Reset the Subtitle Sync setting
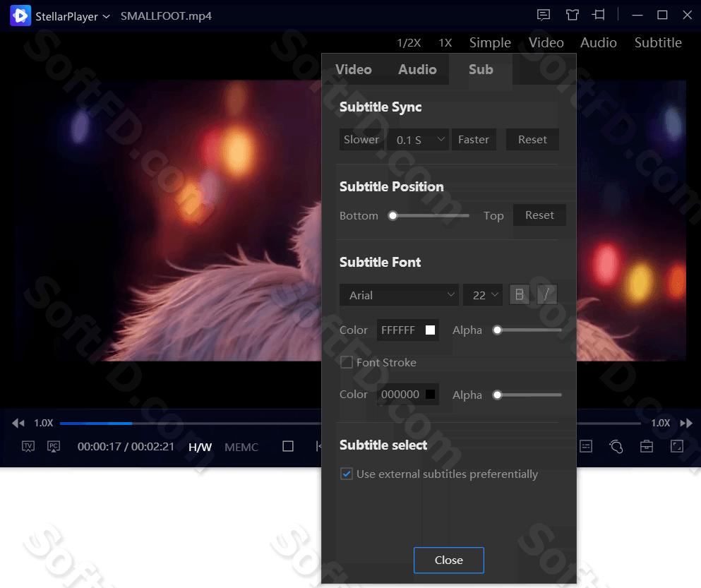Screen dimensions: 701x588 (x=532, y=140)
